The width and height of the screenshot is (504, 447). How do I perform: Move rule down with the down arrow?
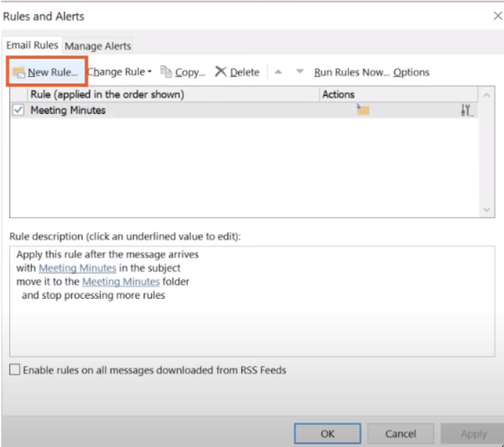coord(300,71)
